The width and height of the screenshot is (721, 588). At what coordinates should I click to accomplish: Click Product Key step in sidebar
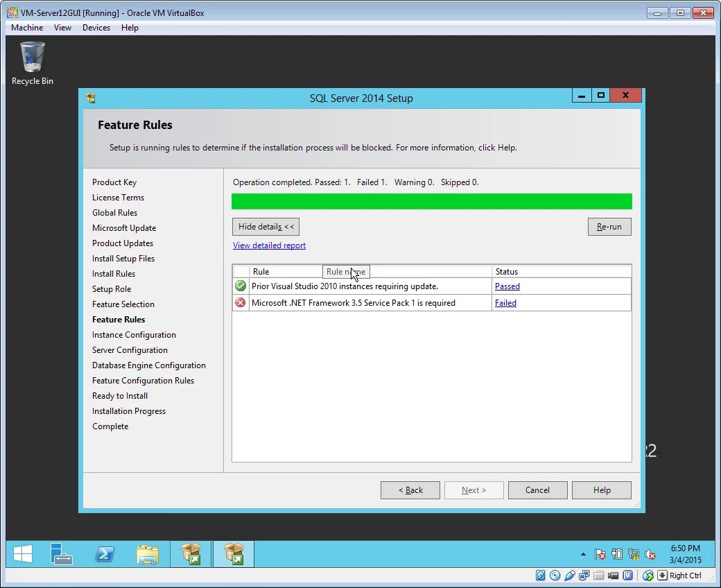coord(114,182)
